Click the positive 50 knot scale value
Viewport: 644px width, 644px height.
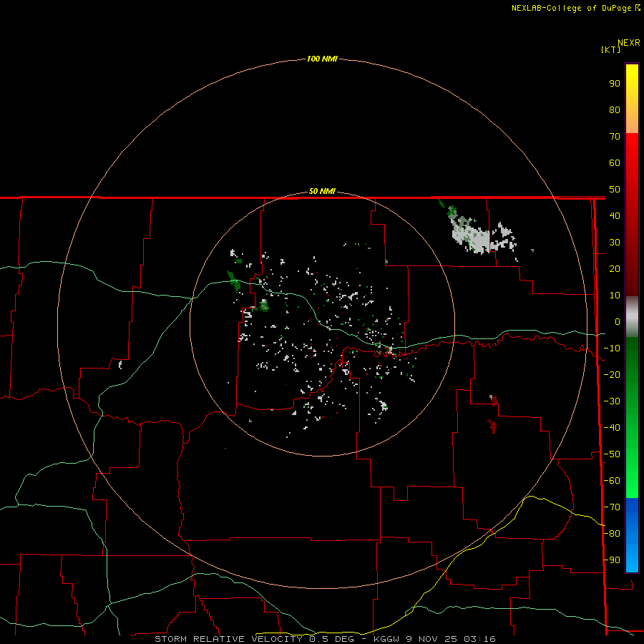click(x=615, y=190)
